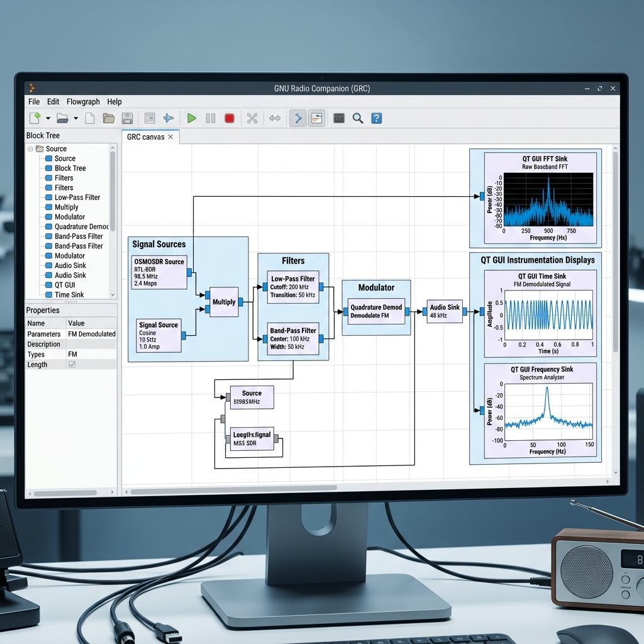Select the Quadrature Demod block on canvas
The height and width of the screenshot is (644, 644).
376,311
